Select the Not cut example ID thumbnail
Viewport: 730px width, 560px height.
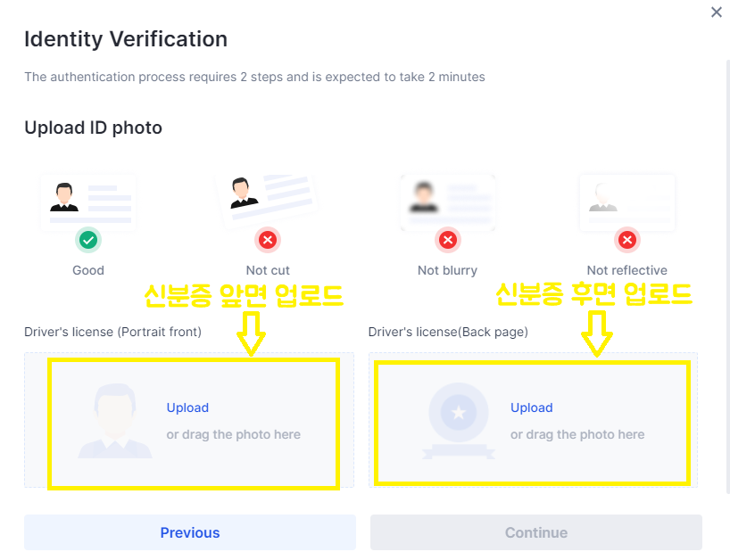268,198
